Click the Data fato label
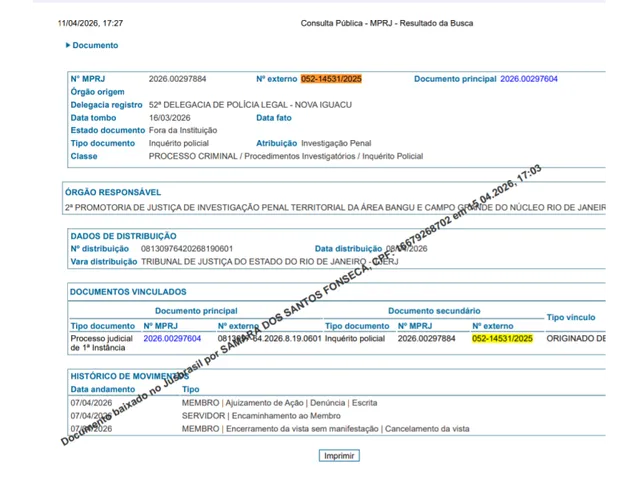640x480 pixels. pyautogui.click(x=274, y=118)
